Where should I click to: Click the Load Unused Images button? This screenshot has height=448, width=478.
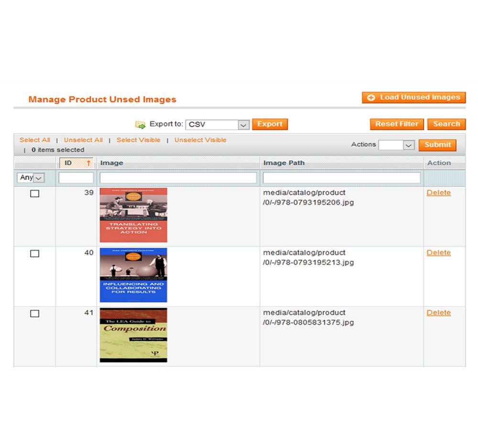pos(413,97)
